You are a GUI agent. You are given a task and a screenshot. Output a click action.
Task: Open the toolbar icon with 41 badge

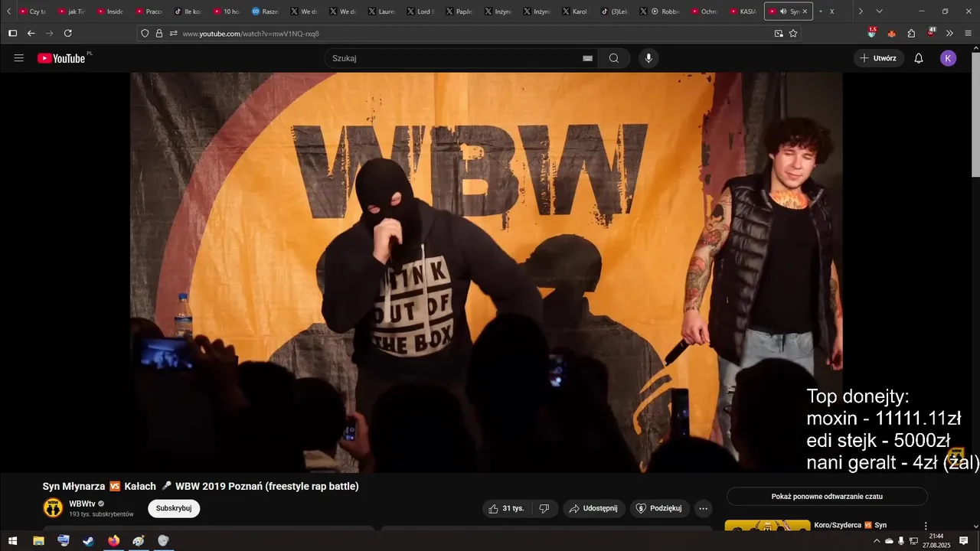(931, 33)
